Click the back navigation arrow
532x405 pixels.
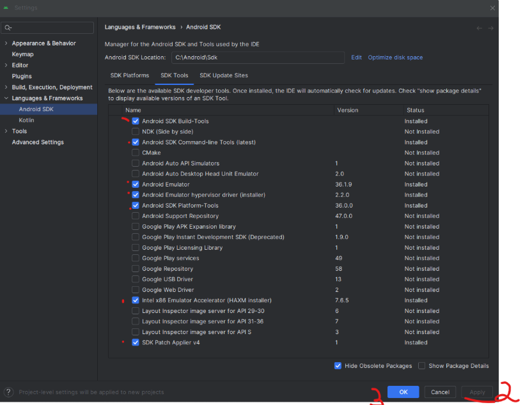(480, 27)
